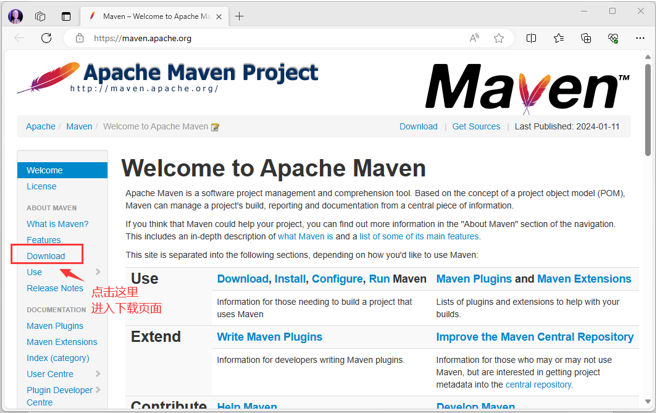The width and height of the screenshot is (656, 413).
Task: Select Welcome in sidebar menu
Action: point(62,170)
